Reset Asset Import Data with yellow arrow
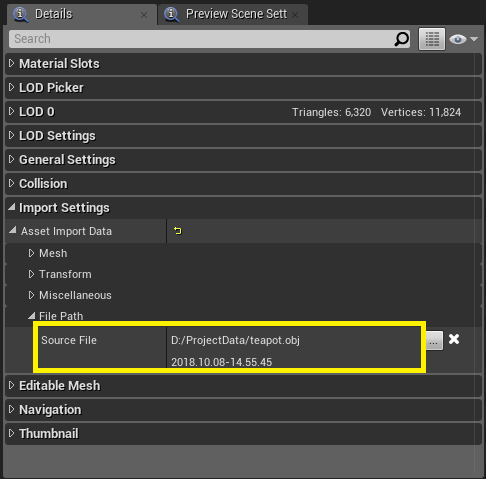Viewport: 486px width, 479px height. (177, 231)
